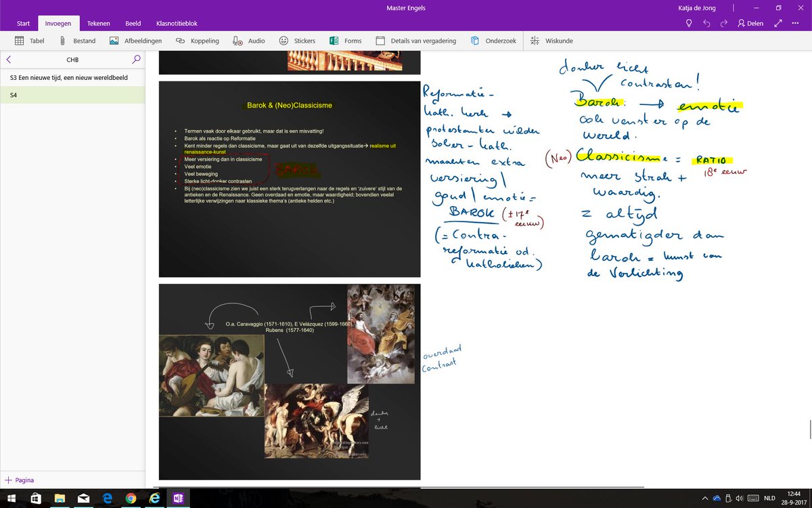This screenshot has width=812, height=508.
Task: Open page S3 Een nieuwe tijd
Action: [x=72, y=77]
